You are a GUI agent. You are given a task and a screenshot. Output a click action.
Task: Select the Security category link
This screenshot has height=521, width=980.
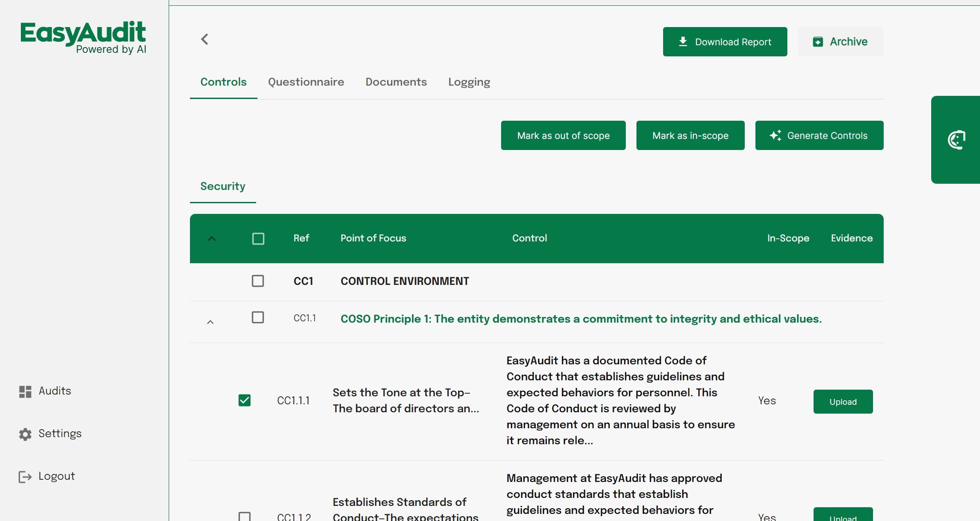pyautogui.click(x=222, y=186)
